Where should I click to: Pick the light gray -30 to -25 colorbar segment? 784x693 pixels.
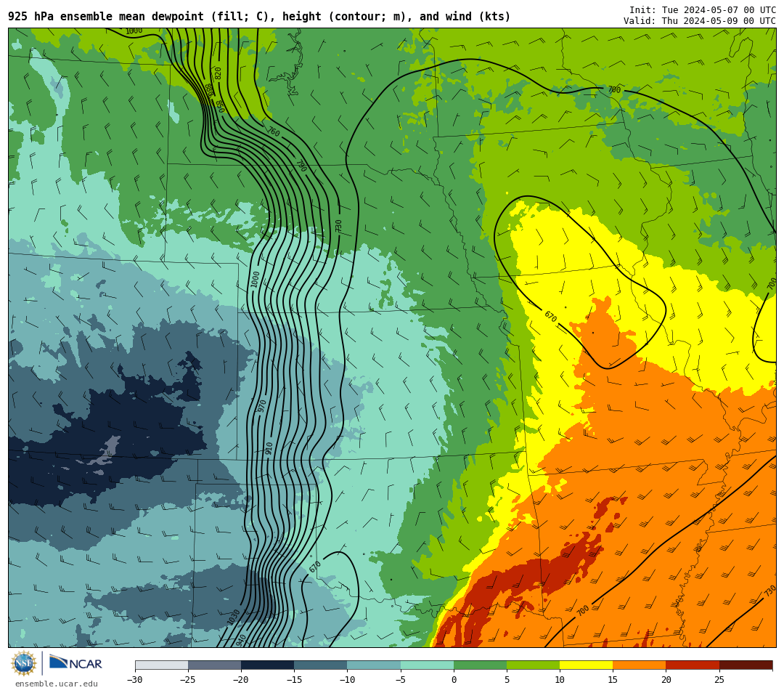[161, 665]
